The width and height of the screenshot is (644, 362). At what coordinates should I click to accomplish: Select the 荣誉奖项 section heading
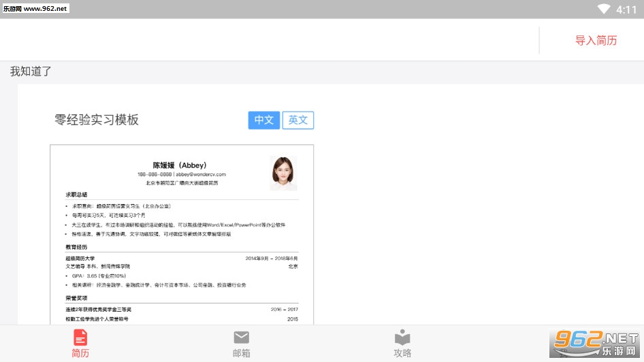76,298
